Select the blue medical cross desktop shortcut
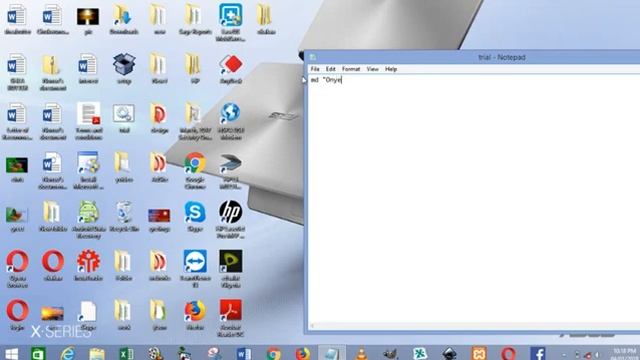Viewport: 640px width, 360px height. [231, 16]
